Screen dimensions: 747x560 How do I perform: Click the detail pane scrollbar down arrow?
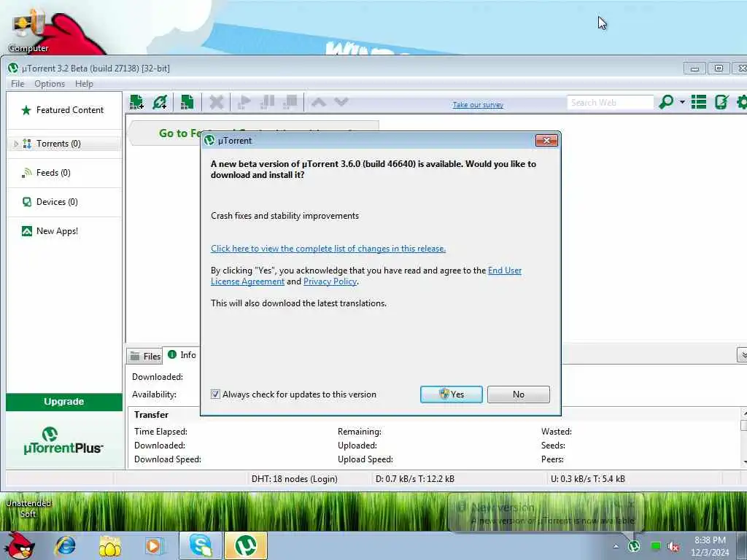tap(743, 462)
